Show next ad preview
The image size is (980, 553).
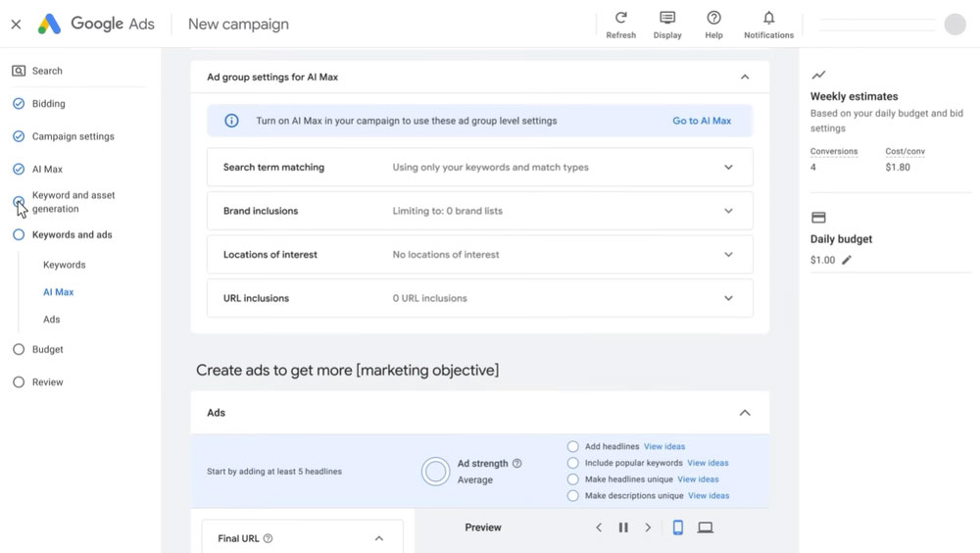(x=648, y=528)
